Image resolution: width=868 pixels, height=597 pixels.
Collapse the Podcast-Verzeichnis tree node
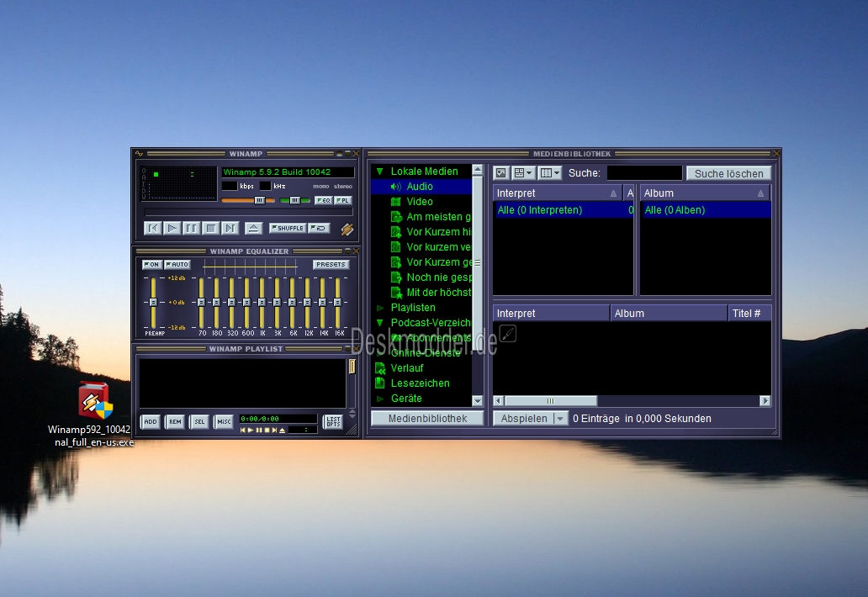[x=380, y=323]
